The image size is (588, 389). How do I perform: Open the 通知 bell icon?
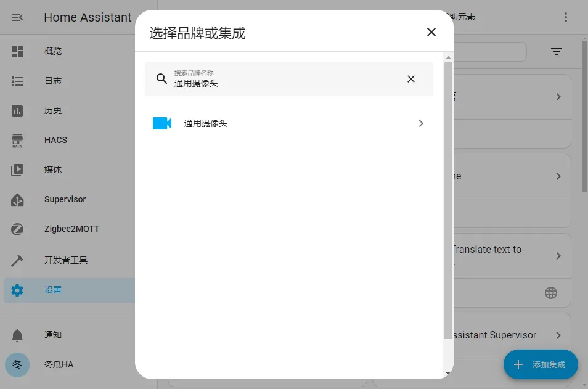pyautogui.click(x=17, y=335)
